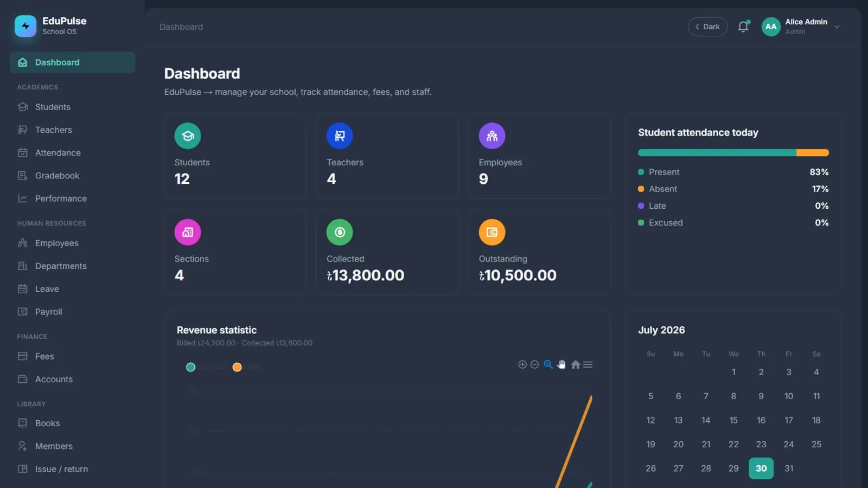Open the notifications bell
This screenshot has width=868, height=488.
point(743,27)
